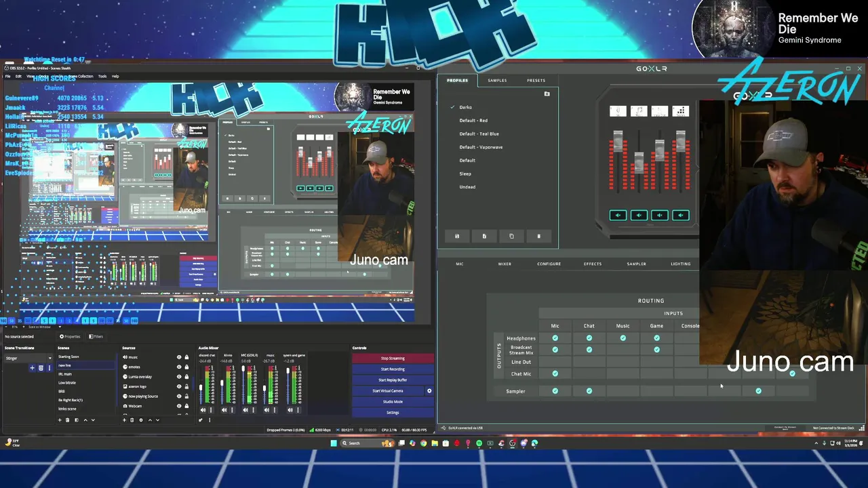The image size is (868, 488).
Task: Click the second channel mute button in GoXLR
Action: pos(639,216)
